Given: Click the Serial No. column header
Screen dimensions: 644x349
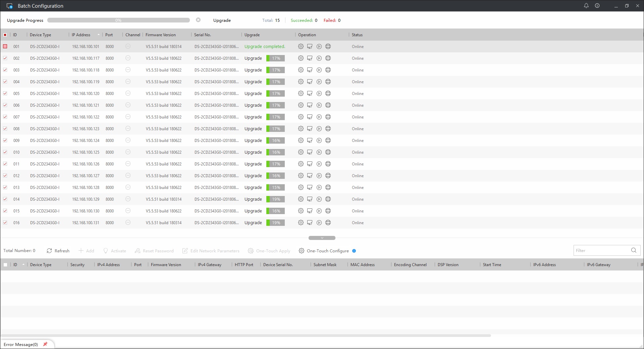Looking at the screenshot, I should pyautogui.click(x=203, y=35).
